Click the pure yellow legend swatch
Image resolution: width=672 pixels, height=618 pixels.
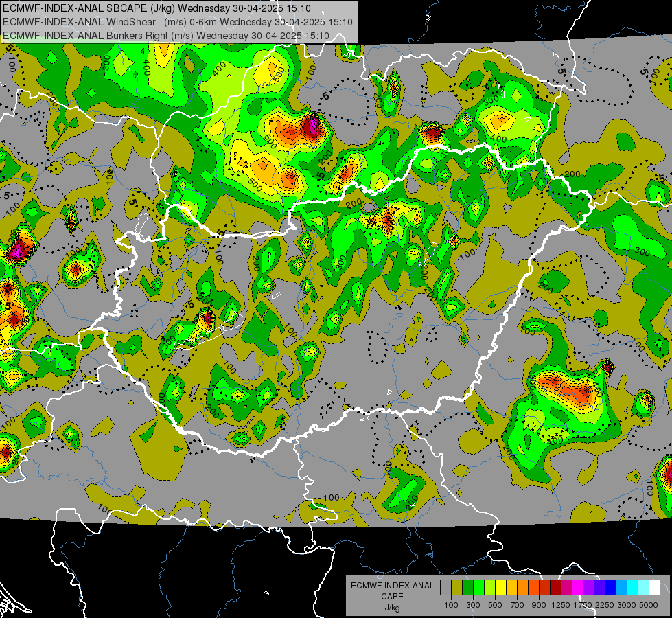pyautogui.click(x=500, y=587)
